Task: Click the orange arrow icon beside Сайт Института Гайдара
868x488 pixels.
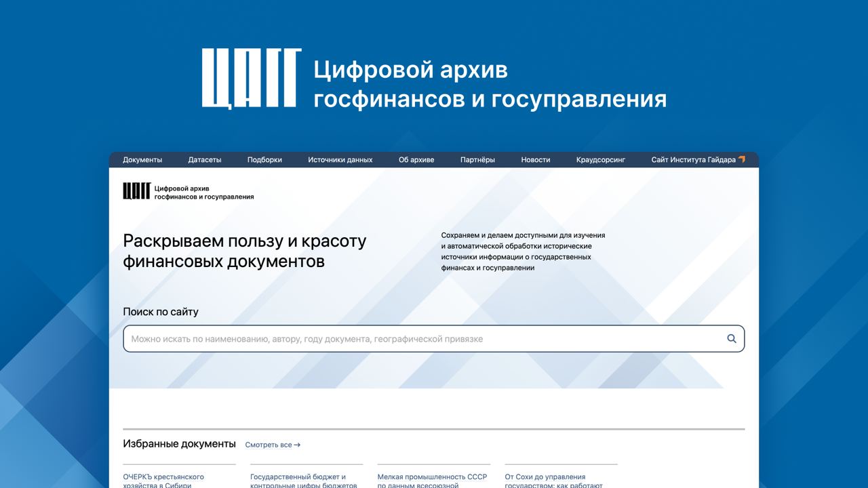Action: pos(742,159)
